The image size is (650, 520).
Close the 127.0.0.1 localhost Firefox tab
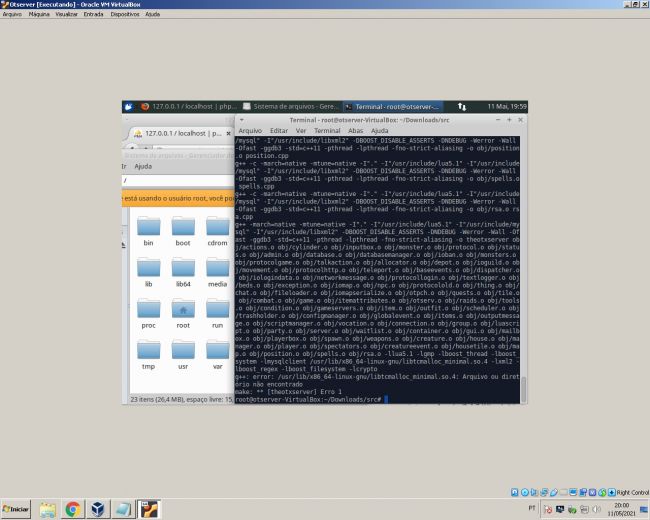(x=228, y=134)
